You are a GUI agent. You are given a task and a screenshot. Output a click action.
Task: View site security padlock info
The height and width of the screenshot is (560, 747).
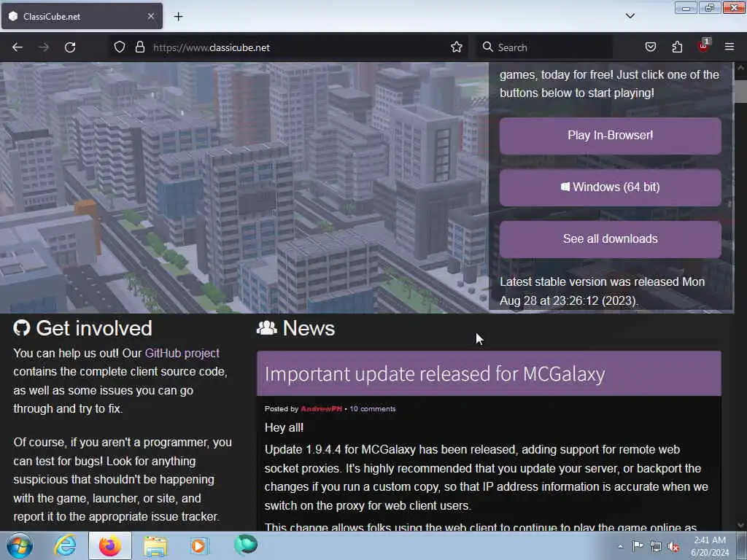[139, 47]
